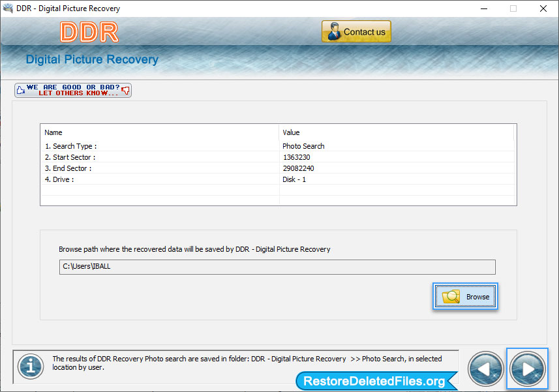Viewport: 559px width, 392px height.
Task: Open the 'We are good or bad' feedback banner
Action: coord(73,90)
